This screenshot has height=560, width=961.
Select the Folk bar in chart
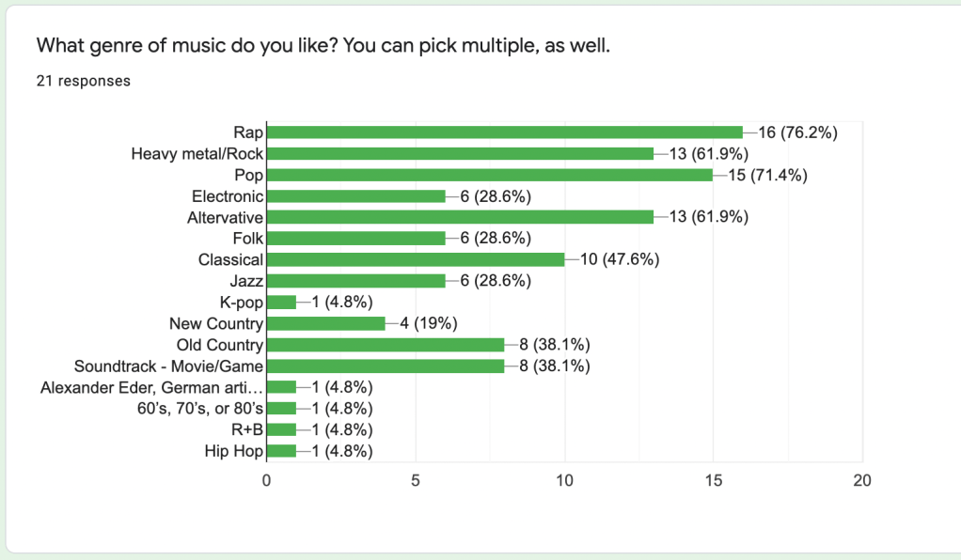[x=356, y=239]
